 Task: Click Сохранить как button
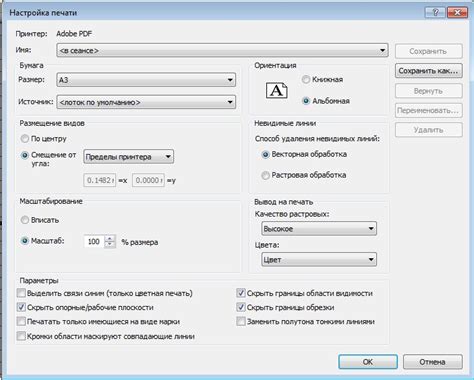[429, 71]
